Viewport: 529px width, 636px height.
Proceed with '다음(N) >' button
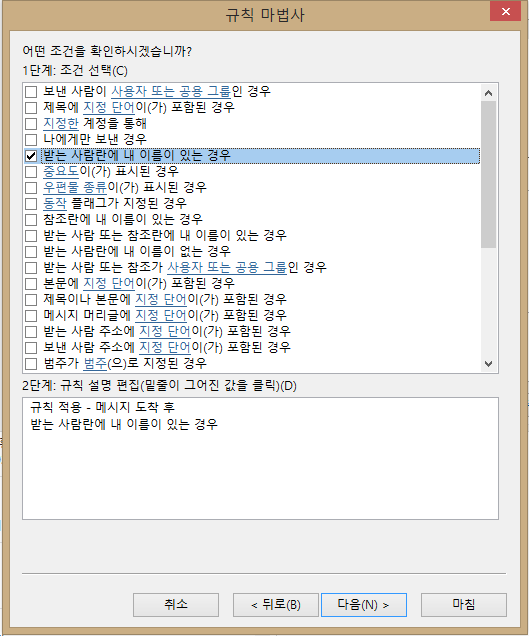coord(363,605)
